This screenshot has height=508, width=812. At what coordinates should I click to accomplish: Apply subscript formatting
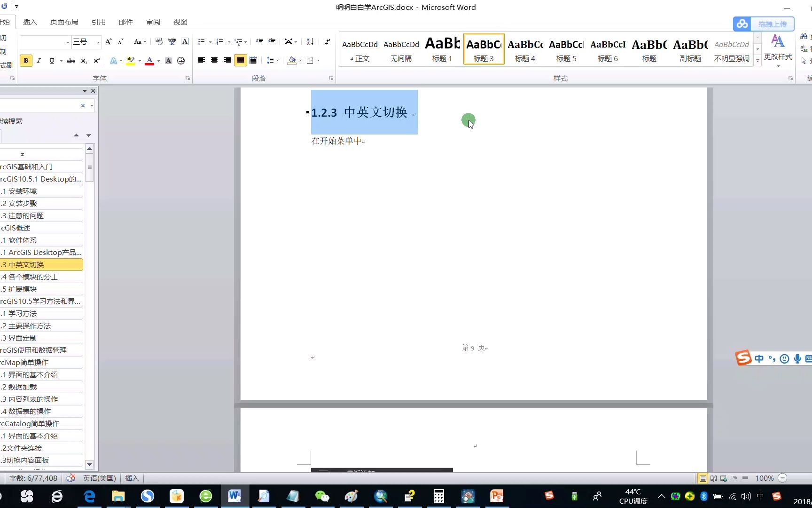pos(84,60)
